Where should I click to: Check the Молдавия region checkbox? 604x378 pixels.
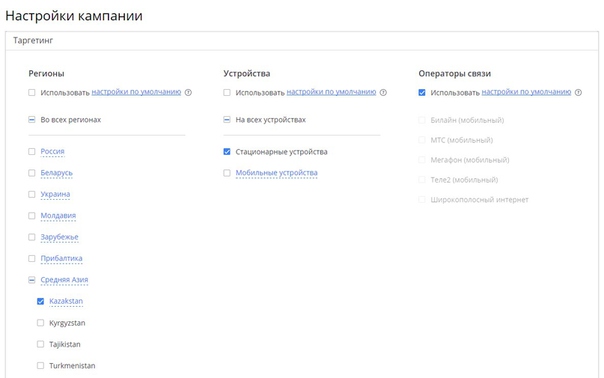click(32, 216)
